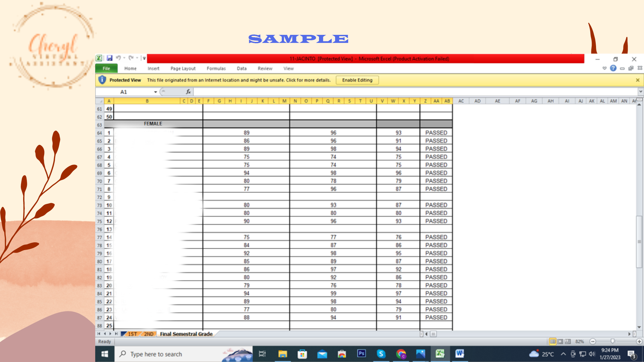The width and height of the screenshot is (644, 362).
Task: Click the Save icon in quick access toolbar
Action: (110, 58)
